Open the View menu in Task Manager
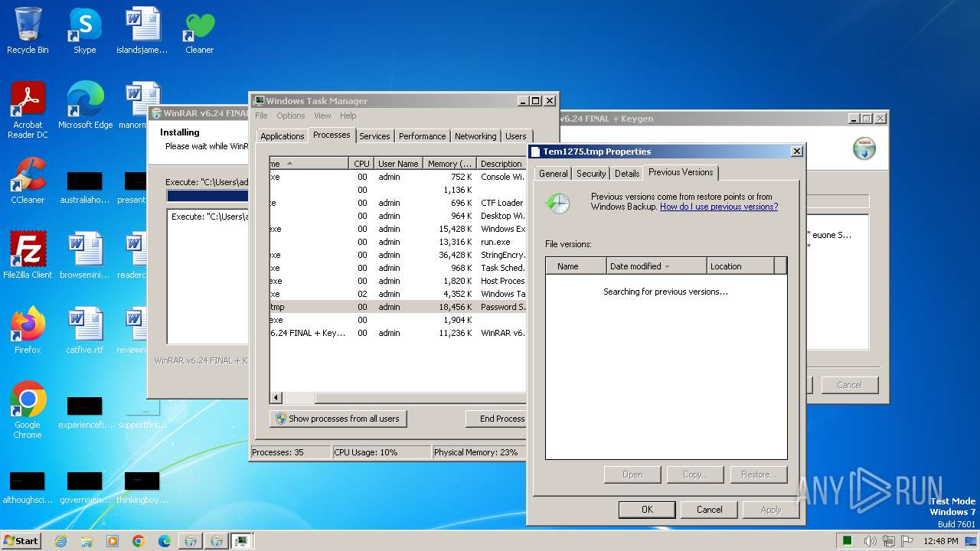This screenshot has height=551, width=980. pyautogui.click(x=322, y=116)
